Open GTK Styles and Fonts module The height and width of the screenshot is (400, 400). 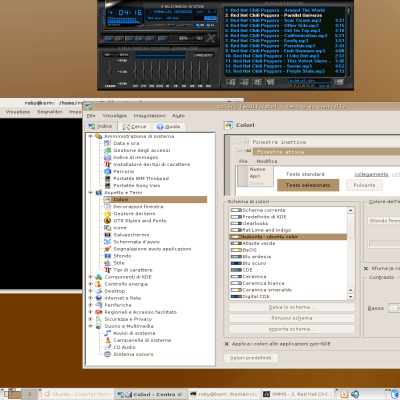point(135,221)
